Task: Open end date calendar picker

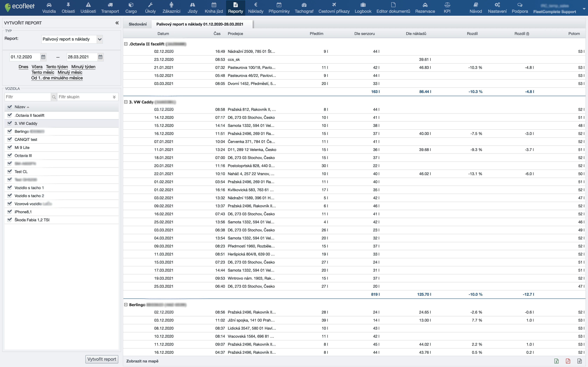Action: pos(100,57)
